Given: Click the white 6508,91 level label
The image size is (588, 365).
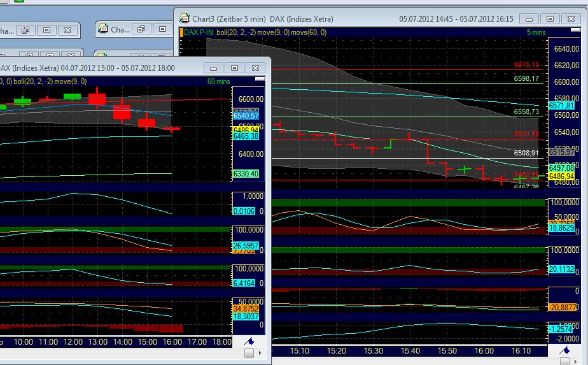Looking at the screenshot, I should coord(526,153).
